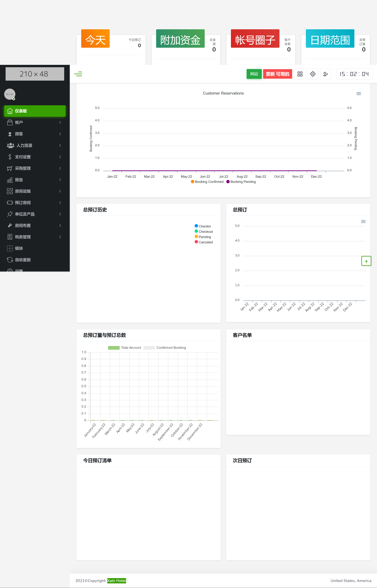Toggle Total Amount legend swatch

(x=114, y=348)
